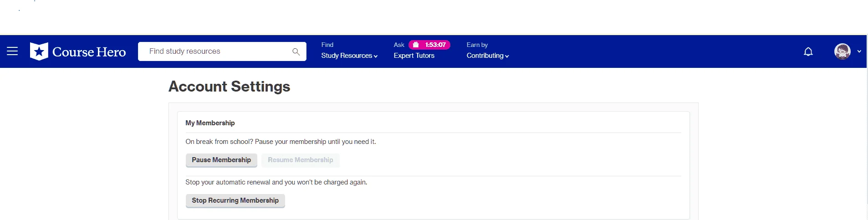Click the Course Hero logo
This screenshot has width=868, height=220.
tap(78, 51)
